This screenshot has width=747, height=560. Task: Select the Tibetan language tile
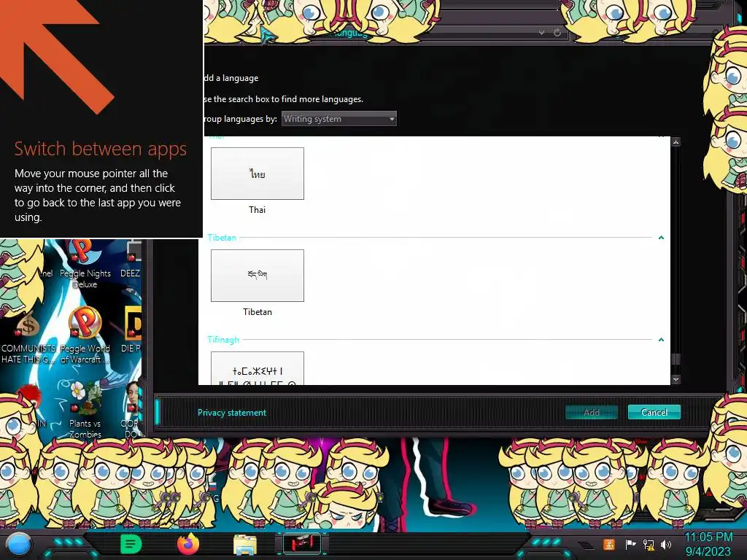tap(258, 275)
